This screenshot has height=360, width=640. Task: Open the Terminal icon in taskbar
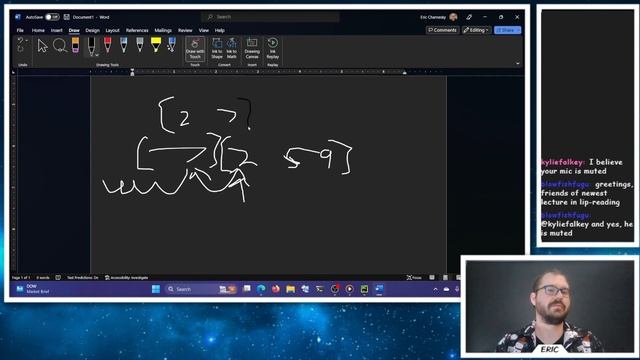[x=320, y=289]
